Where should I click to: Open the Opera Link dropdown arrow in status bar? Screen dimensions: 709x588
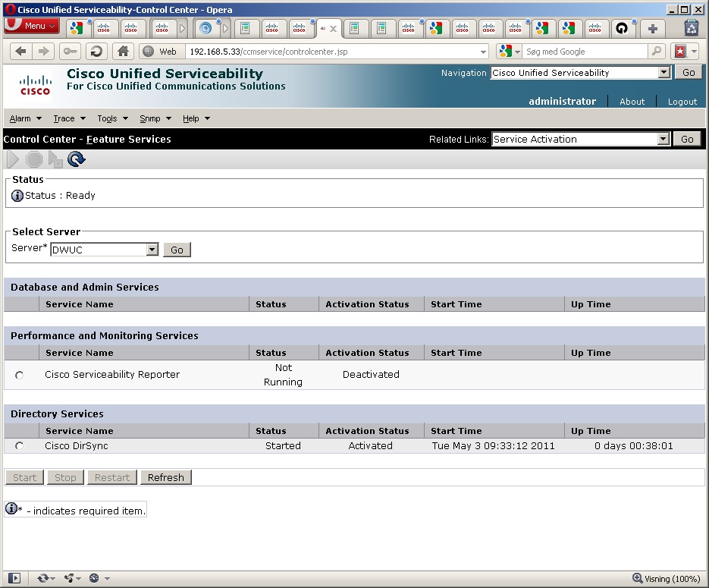click(53, 578)
